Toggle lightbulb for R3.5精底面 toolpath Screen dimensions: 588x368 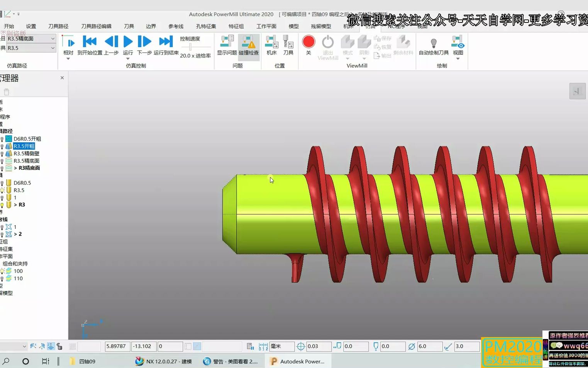pos(2,161)
